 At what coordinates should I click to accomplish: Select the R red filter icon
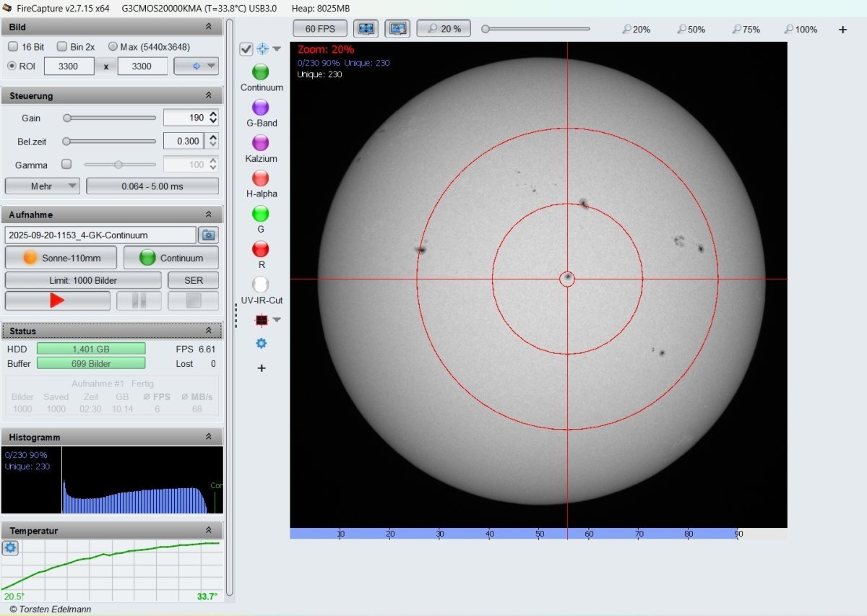[x=261, y=248]
